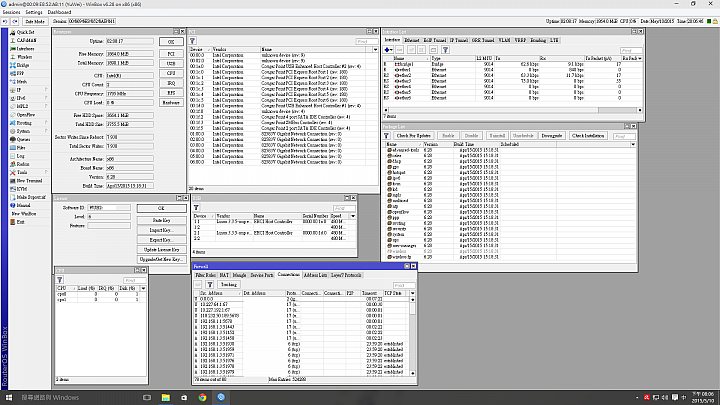720x405 pixels.
Task: Click the filter icon in the Firewall Connections tab
Action: [210, 285]
